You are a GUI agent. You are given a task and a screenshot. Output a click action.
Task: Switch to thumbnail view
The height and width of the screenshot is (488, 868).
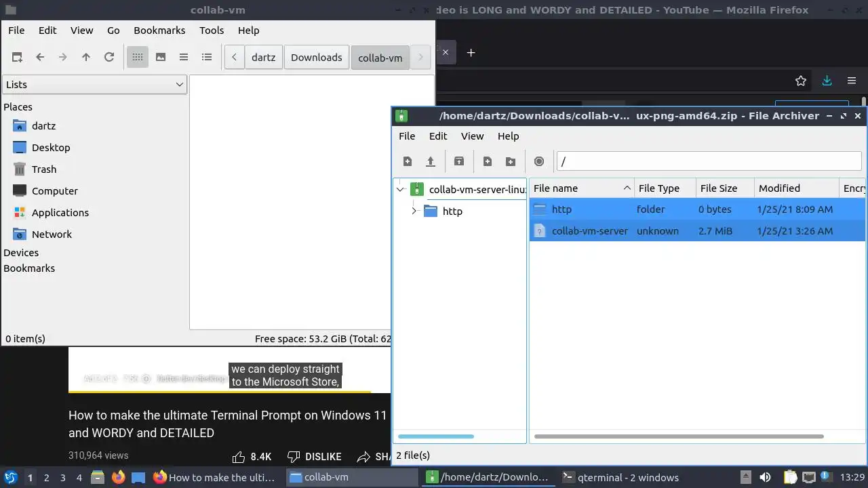[x=161, y=58]
